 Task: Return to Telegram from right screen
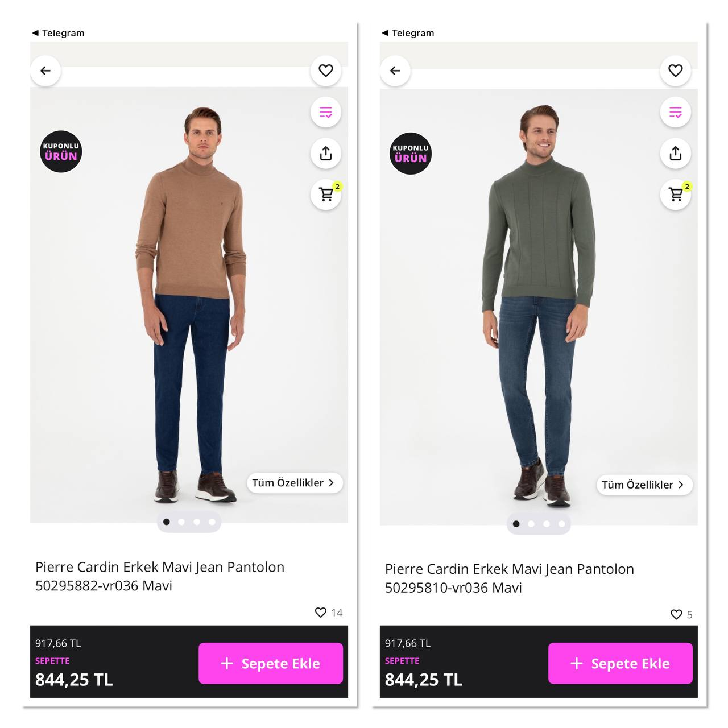(408, 33)
